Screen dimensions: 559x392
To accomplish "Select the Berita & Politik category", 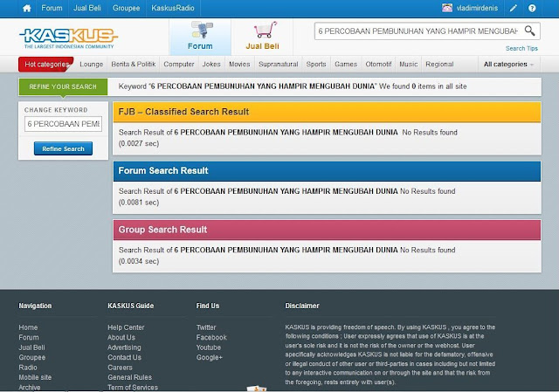I will pyautogui.click(x=134, y=65).
